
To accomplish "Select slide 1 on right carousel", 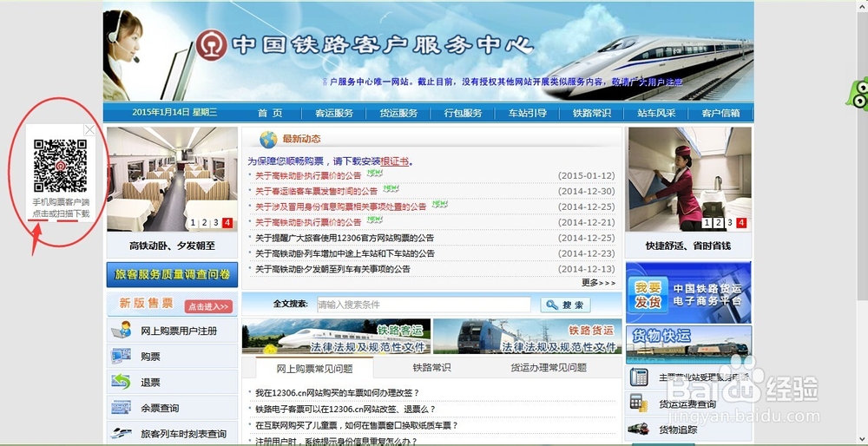I will 707,223.
